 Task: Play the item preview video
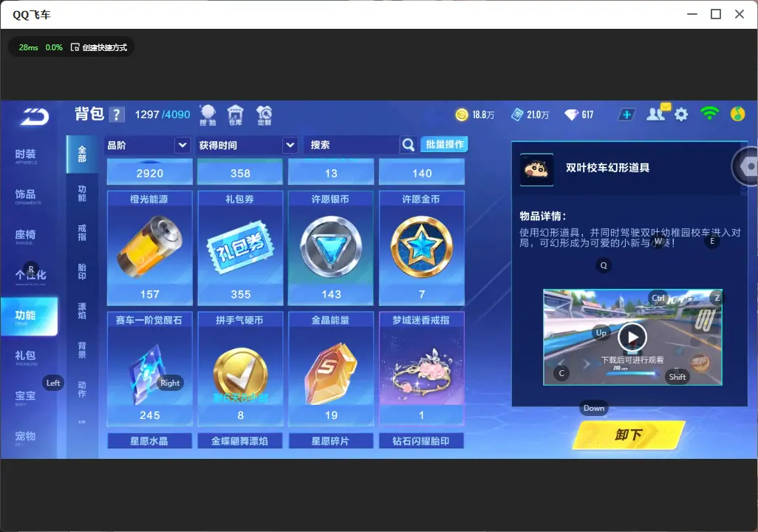click(x=632, y=337)
